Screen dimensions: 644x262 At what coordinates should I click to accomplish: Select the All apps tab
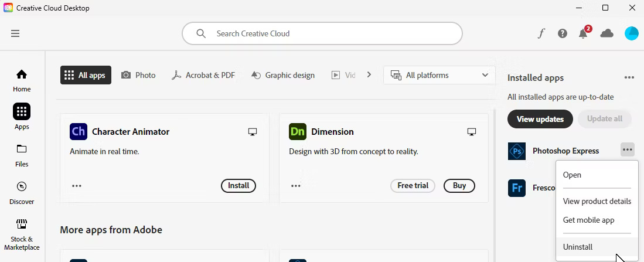click(86, 75)
